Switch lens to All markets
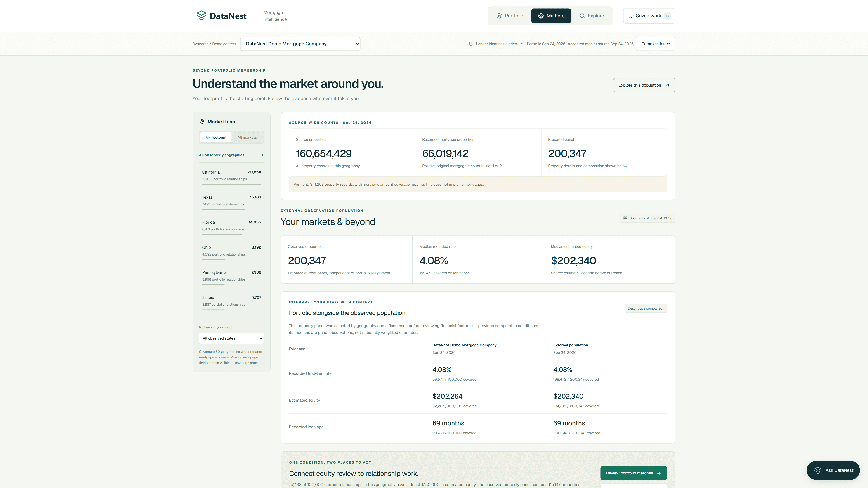This screenshot has height=488, width=868. point(247,137)
